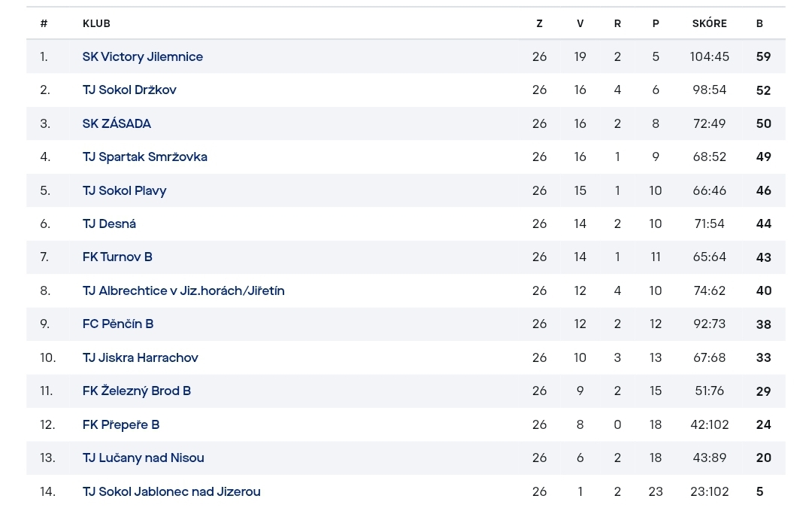
Task: Click the TJ Jiskra Harrachov link
Action: point(141,357)
